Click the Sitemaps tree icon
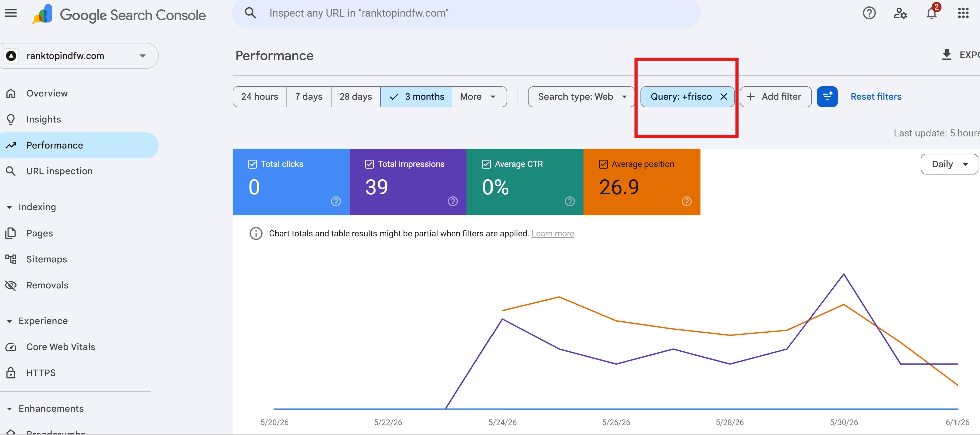This screenshot has width=980, height=435. (11, 259)
